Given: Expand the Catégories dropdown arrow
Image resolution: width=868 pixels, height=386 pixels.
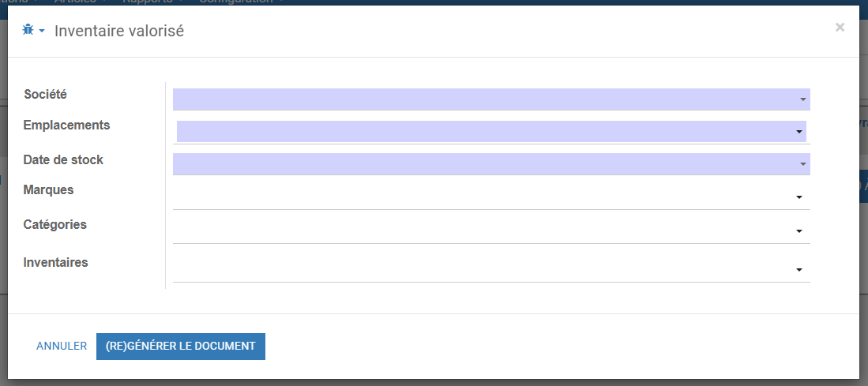Looking at the screenshot, I should 798,231.
